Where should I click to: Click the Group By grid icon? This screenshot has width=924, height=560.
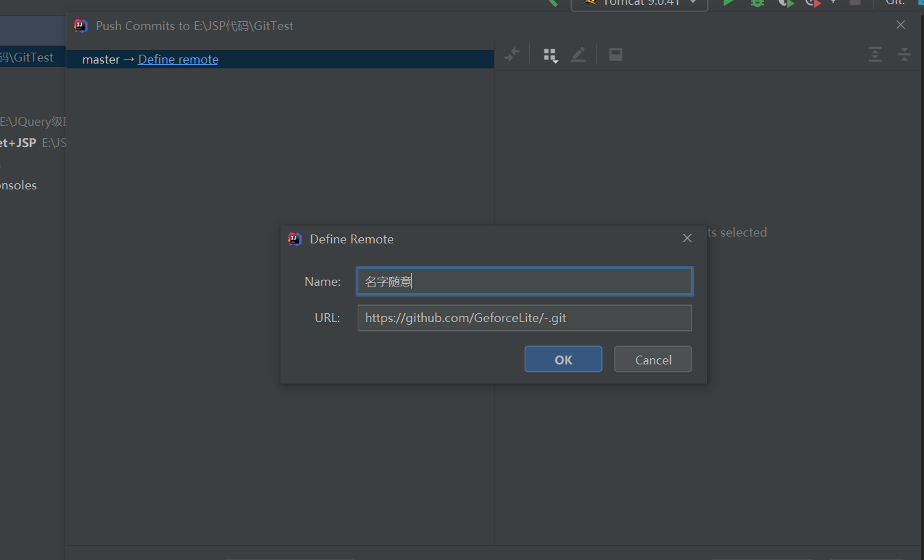click(550, 55)
